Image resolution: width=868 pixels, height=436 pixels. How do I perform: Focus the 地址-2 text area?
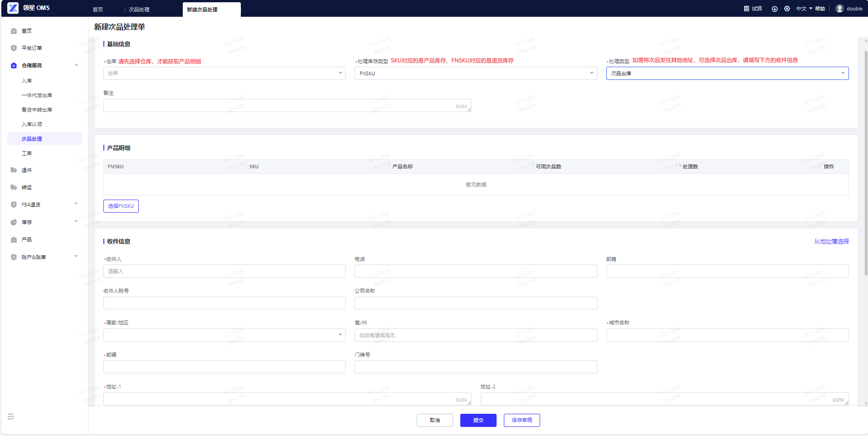click(665, 399)
